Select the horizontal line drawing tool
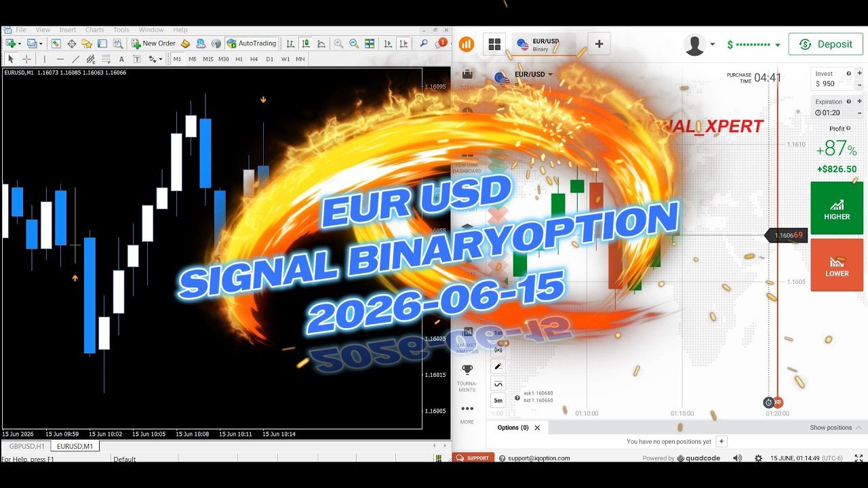 (x=60, y=59)
